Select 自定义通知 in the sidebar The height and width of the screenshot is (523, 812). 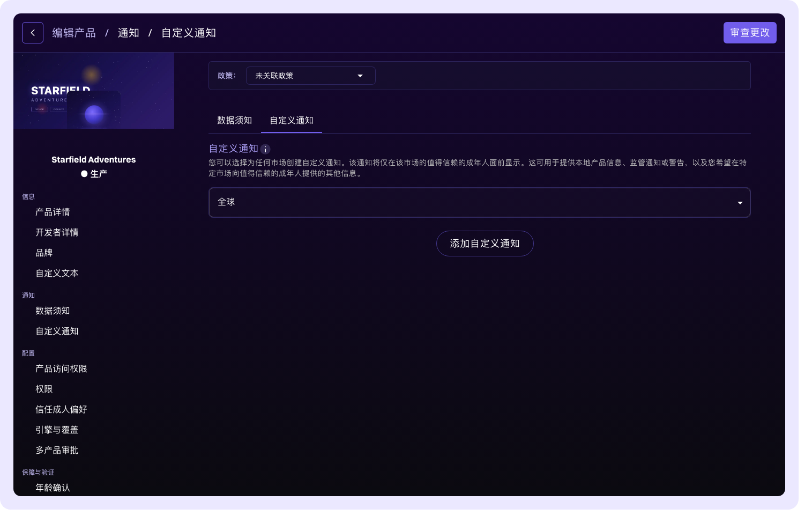click(x=57, y=331)
